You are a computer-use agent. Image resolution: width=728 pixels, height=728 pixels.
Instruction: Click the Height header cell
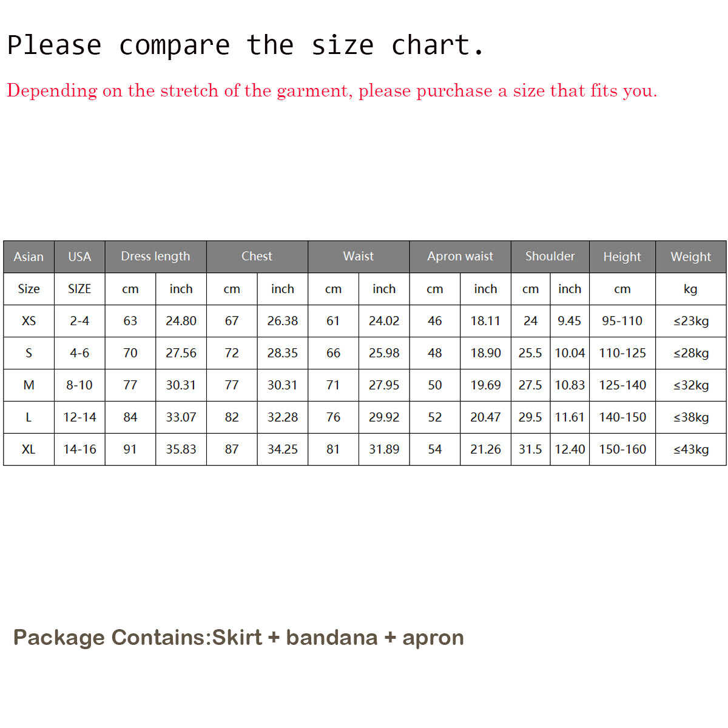point(622,257)
